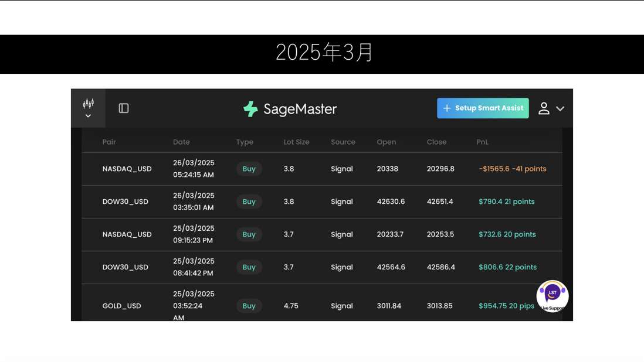Click the SageMaster lightning logo
The width and height of the screenshot is (644, 362).
[250, 109]
